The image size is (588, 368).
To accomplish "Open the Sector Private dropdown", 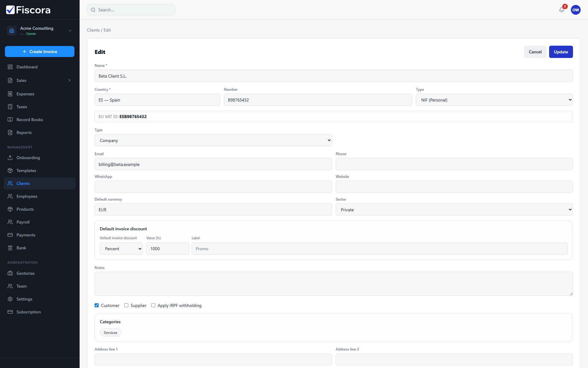I will pyautogui.click(x=454, y=209).
